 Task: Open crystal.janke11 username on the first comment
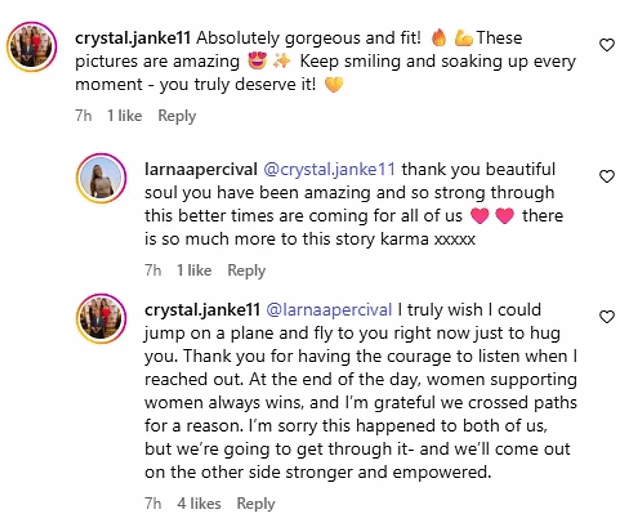click(133, 38)
